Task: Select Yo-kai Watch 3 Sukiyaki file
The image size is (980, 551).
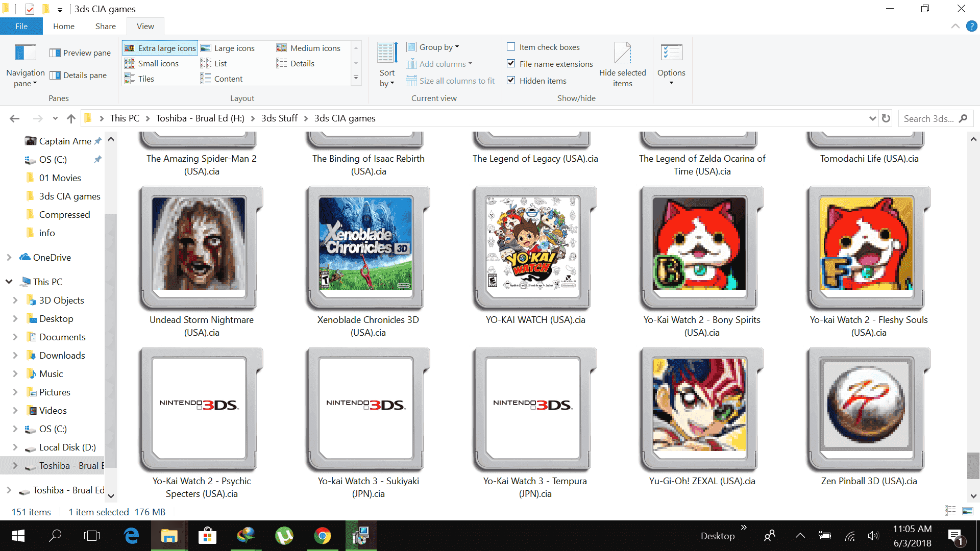Action: 368,424
